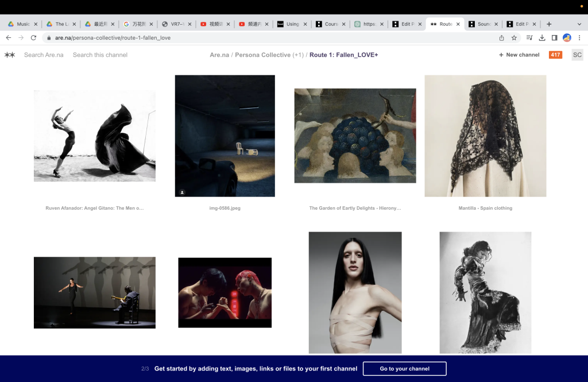Switch to the first YouTube tab
Screen dimensions: 588x382
click(215, 24)
